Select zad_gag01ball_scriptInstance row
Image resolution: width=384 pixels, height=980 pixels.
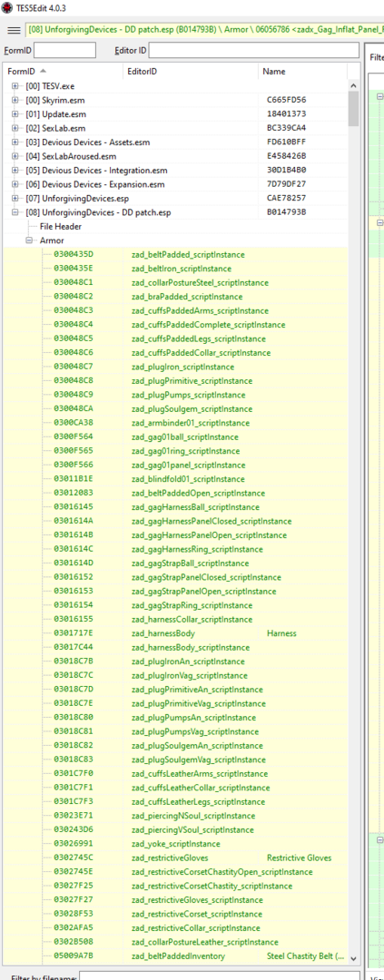click(x=175, y=436)
